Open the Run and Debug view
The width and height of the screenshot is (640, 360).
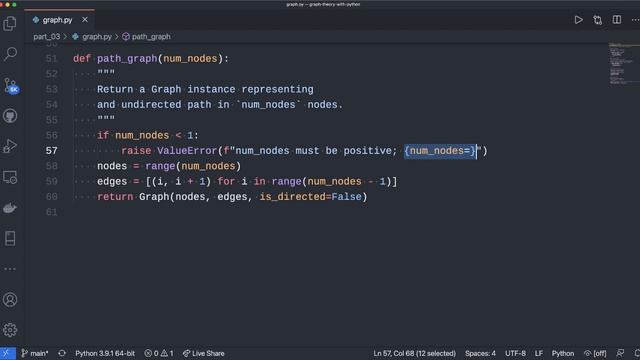(x=10, y=146)
